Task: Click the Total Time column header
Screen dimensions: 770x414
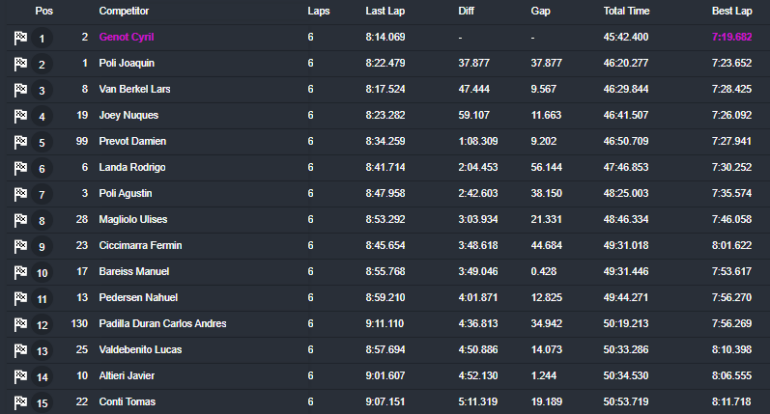Action: tap(626, 11)
